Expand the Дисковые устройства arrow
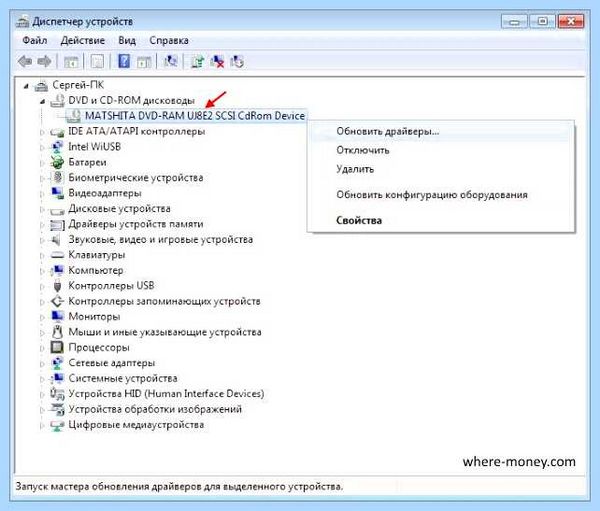Screen dimensions: 600x511 (42, 209)
